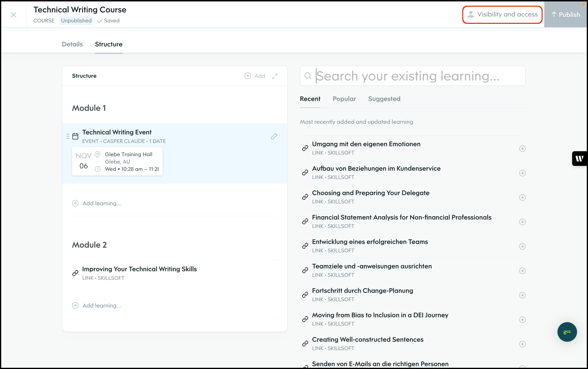588x369 pixels.
Task: Click 'Add learning...' under Module 1
Action: coord(101,203)
